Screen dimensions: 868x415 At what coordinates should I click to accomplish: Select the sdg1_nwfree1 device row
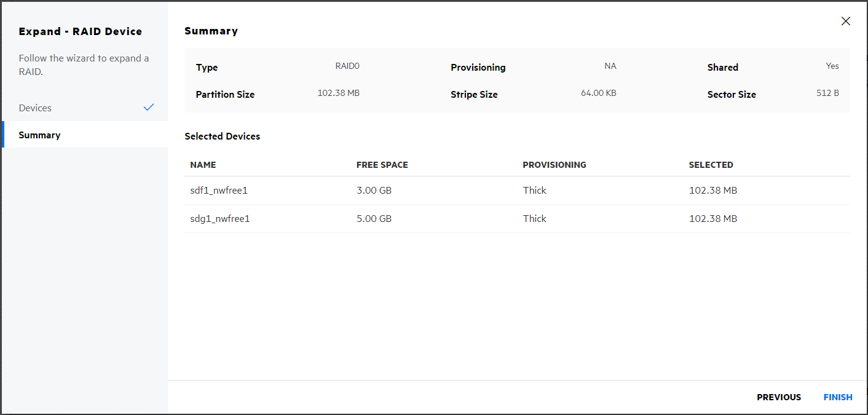(x=220, y=219)
